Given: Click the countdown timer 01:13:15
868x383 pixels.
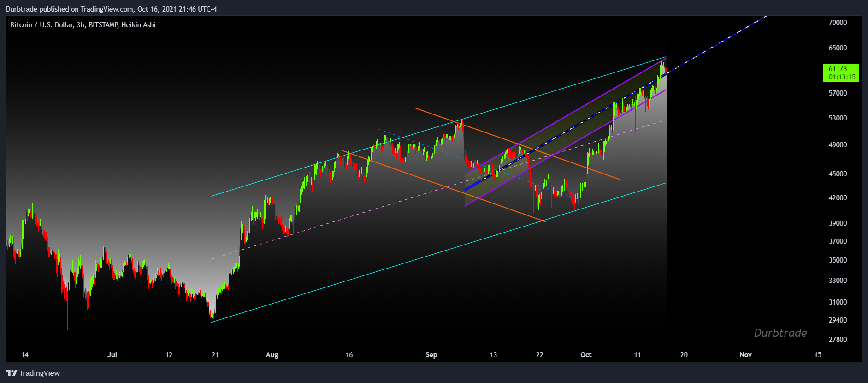Looking at the screenshot, I should coord(842,77).
